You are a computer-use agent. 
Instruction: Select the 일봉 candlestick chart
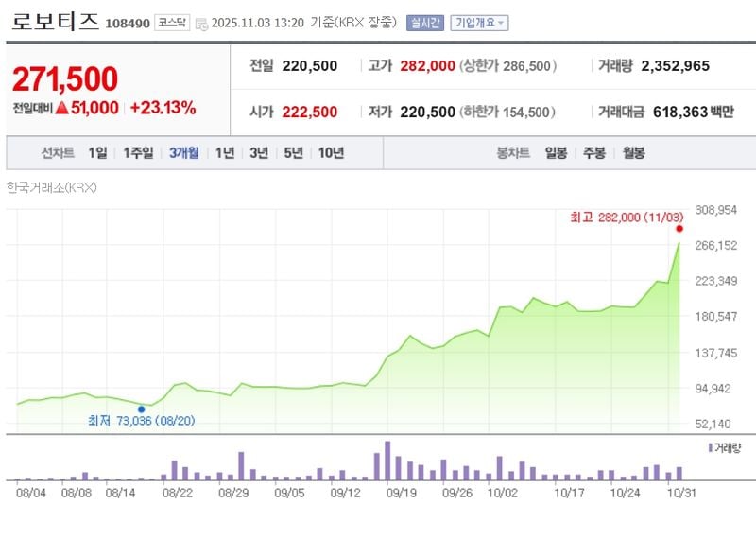(556, 153)
